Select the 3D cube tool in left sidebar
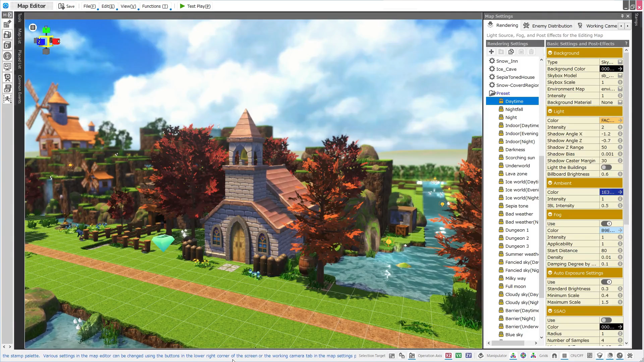 coord(7,45)
